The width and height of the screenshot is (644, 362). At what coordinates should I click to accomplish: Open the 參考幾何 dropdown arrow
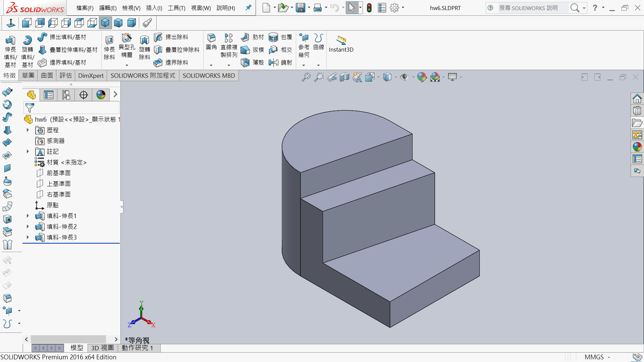click(x=304, y=65)
